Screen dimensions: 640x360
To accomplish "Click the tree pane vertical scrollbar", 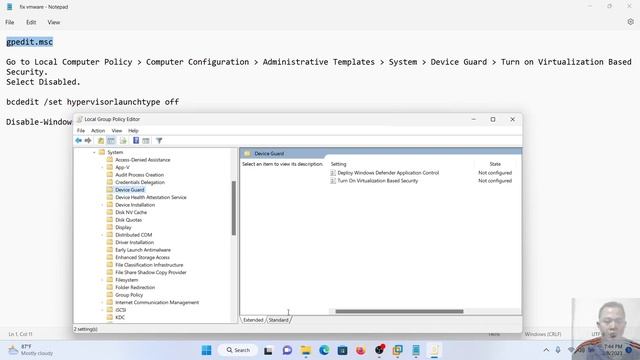I will click(234, 208).
